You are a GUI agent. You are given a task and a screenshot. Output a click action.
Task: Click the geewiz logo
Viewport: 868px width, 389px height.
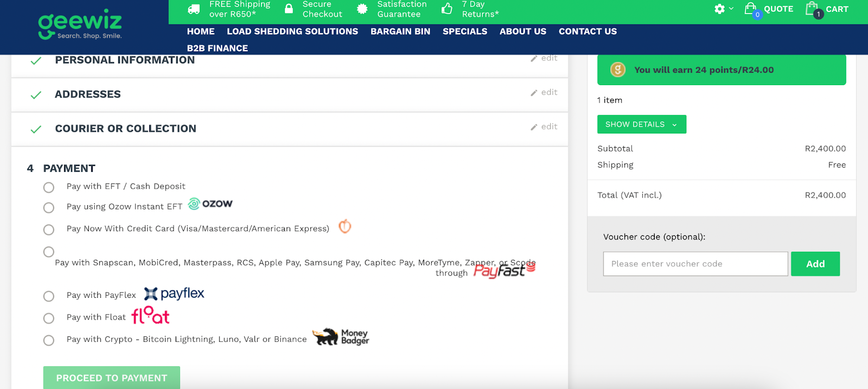click(80, 24)
